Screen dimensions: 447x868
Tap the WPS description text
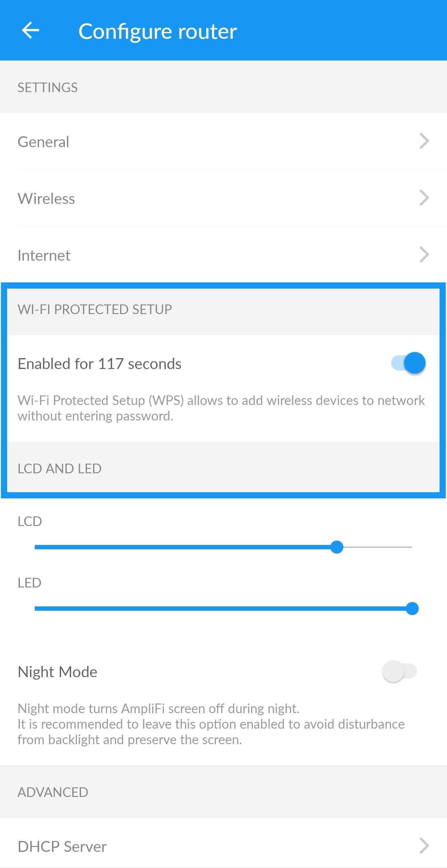click(221, 408)
